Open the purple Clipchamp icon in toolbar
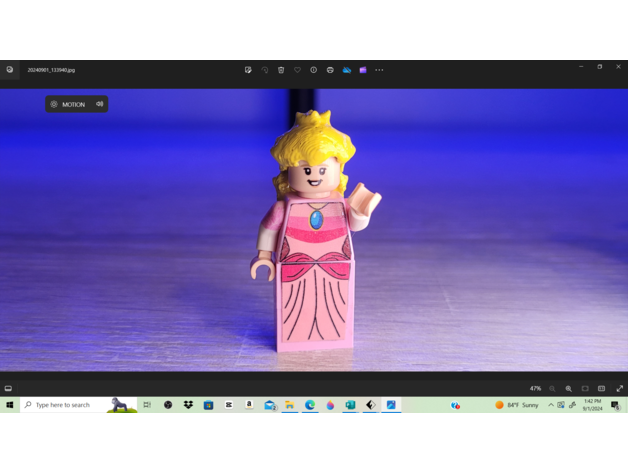This screenshot has height=472, width=628. tap(363, 70)
